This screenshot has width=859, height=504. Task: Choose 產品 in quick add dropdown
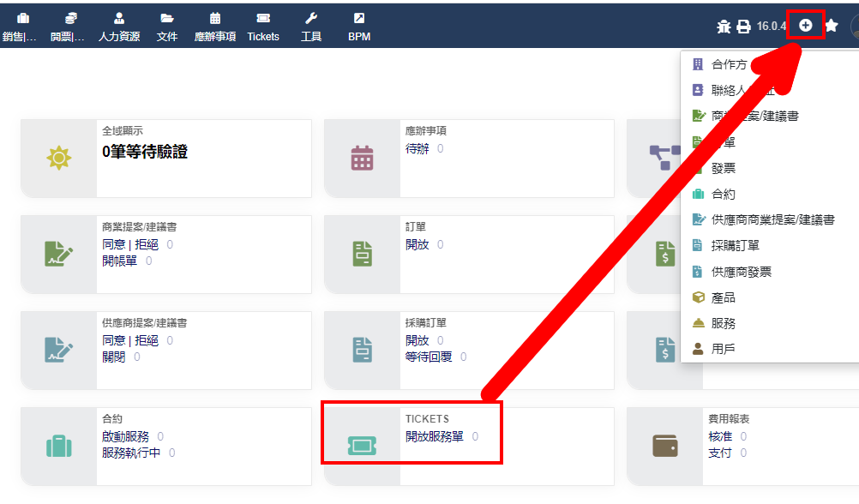[724, 297]
